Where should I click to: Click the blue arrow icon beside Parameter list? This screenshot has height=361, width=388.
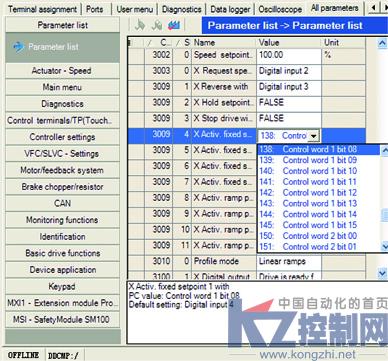click(19, 47)
